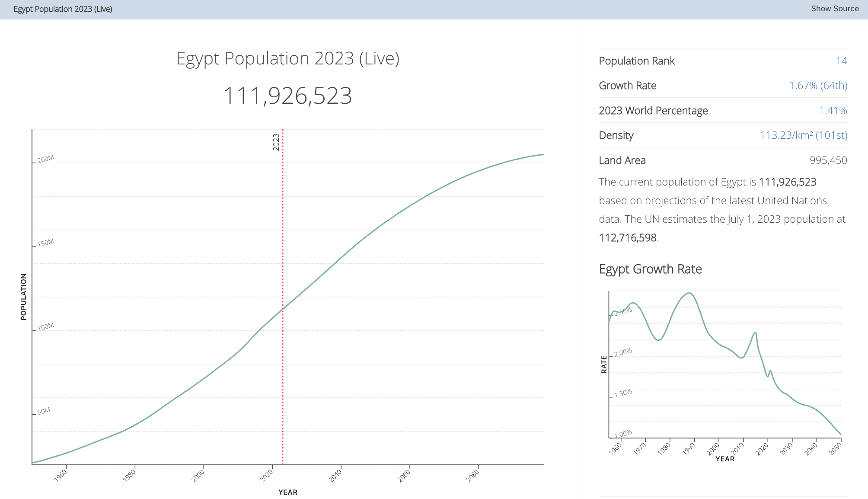This screenshot has height=499, width=868.
Task: Open the Population Rank value 14
Action: pos(841,61)
